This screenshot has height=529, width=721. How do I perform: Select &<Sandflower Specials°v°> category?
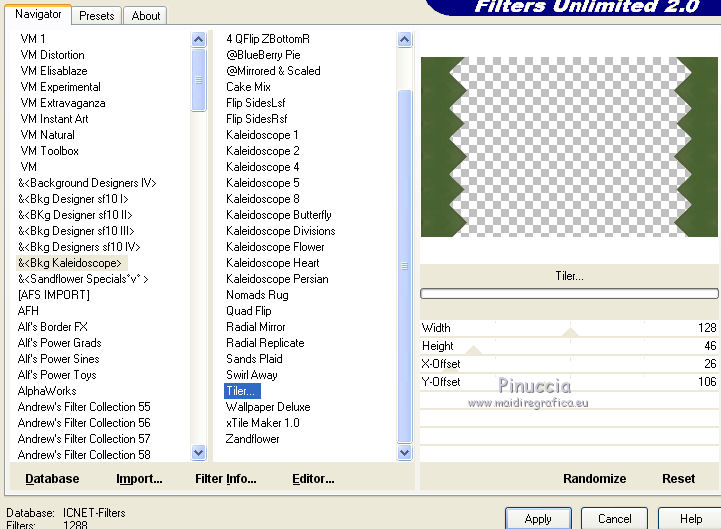(83, 279)
